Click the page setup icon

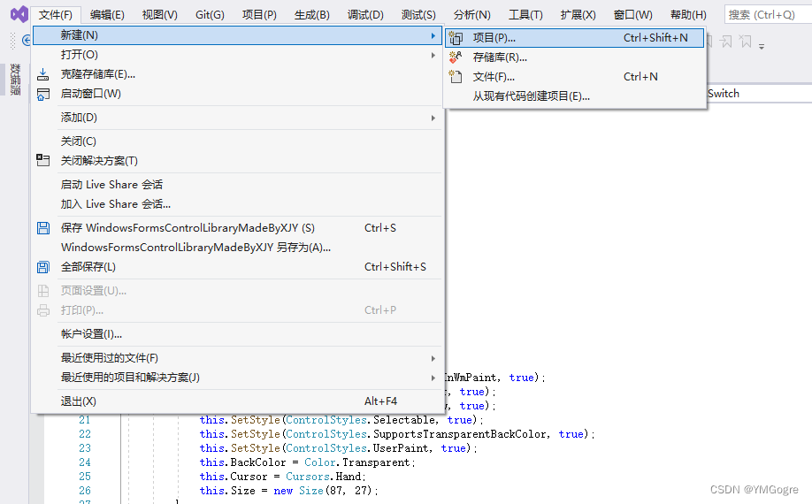(43, 291)
